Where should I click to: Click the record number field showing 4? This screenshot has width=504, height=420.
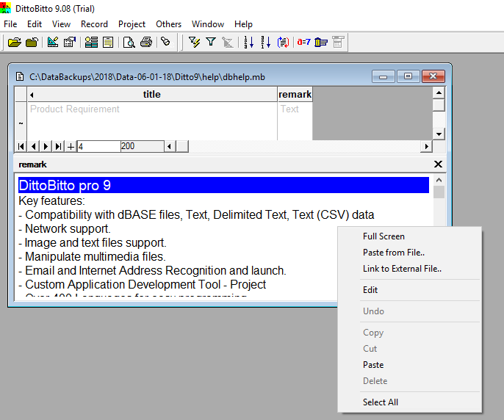[x=98, y=147]
